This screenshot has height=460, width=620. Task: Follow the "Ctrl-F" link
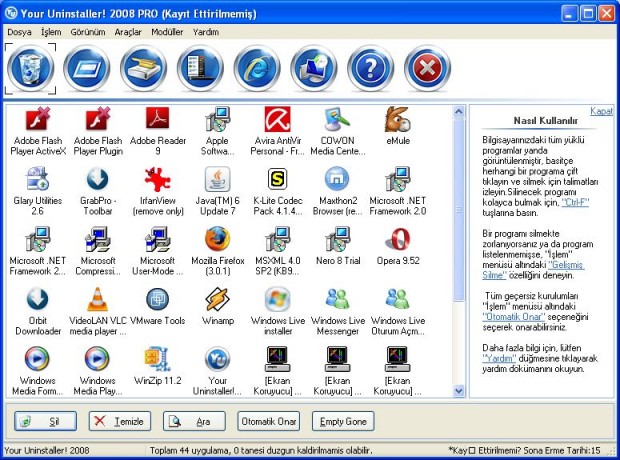(x=575, y=203)
